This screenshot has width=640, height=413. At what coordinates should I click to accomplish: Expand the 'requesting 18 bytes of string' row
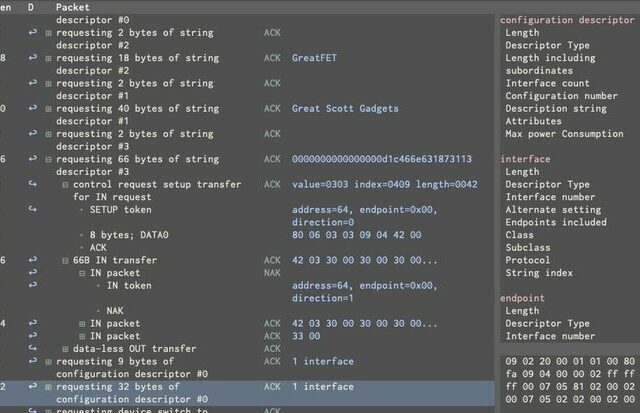[x=47, y=58]
